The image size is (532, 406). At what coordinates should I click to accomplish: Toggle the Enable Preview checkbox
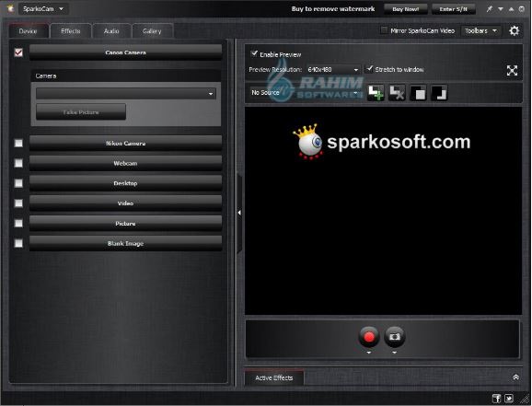pyautogui.click(x=254, y=53)
